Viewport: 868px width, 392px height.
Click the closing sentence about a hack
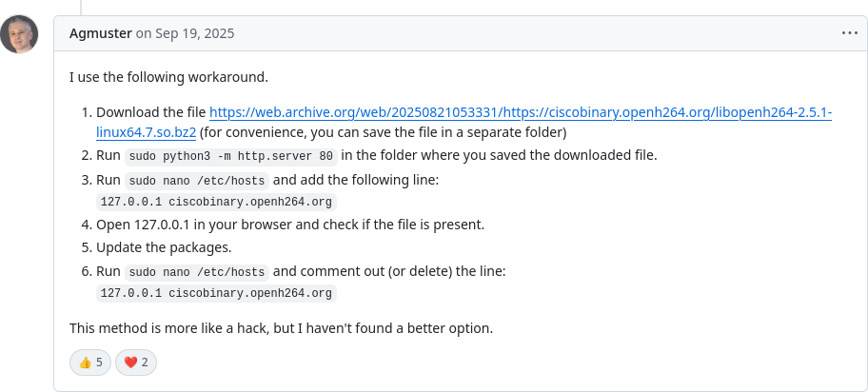281,328
